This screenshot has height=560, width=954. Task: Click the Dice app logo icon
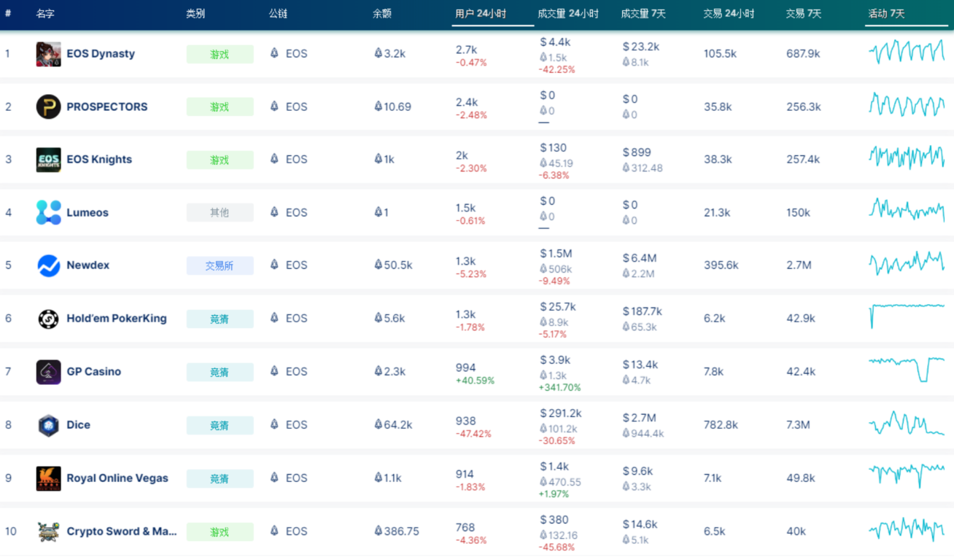(49, 425)
